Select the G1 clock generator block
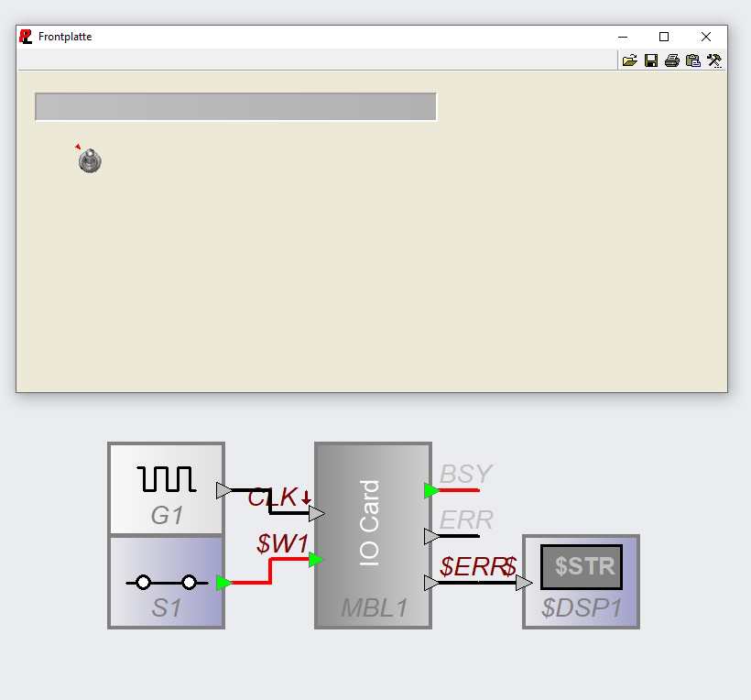This screenshot has width=751, height=700. (x=166, y=488)
